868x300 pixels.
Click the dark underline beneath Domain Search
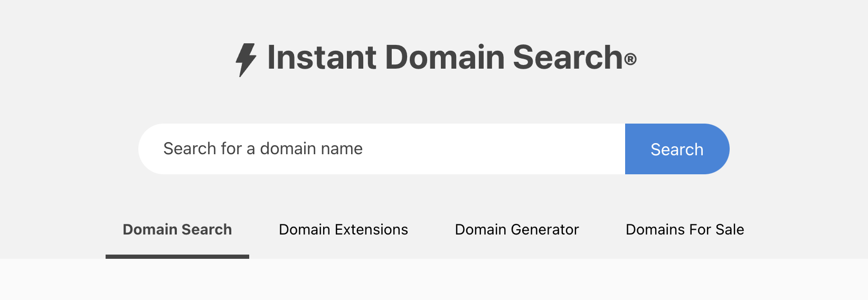(177, 257)
